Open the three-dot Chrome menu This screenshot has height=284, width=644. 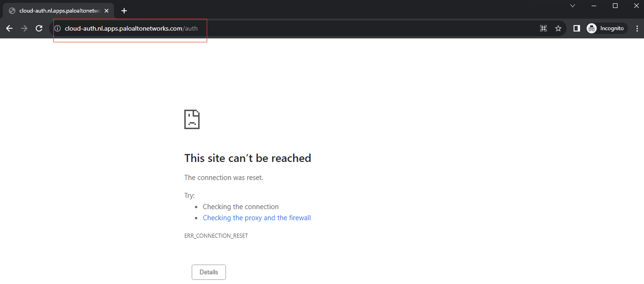637,28
